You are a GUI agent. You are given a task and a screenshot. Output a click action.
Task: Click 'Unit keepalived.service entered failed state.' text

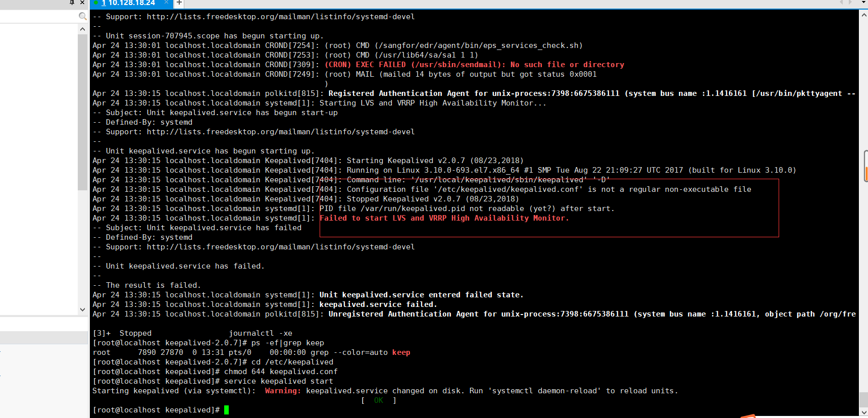(422, 295)
